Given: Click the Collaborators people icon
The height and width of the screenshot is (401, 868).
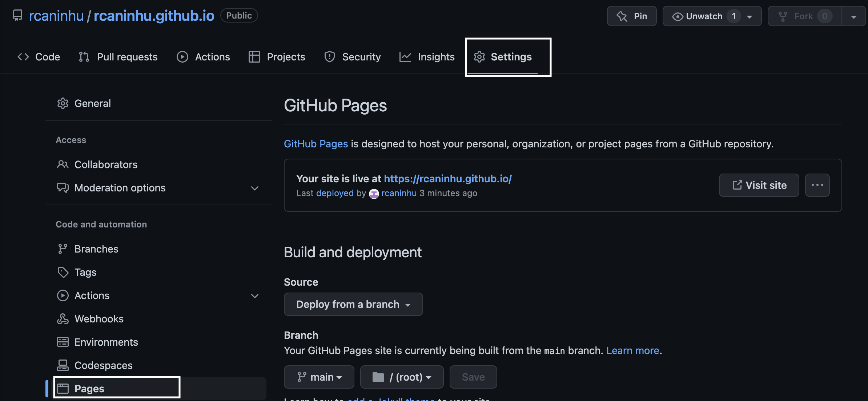Looking at the screenshot, I should click(x=63, y=164).
